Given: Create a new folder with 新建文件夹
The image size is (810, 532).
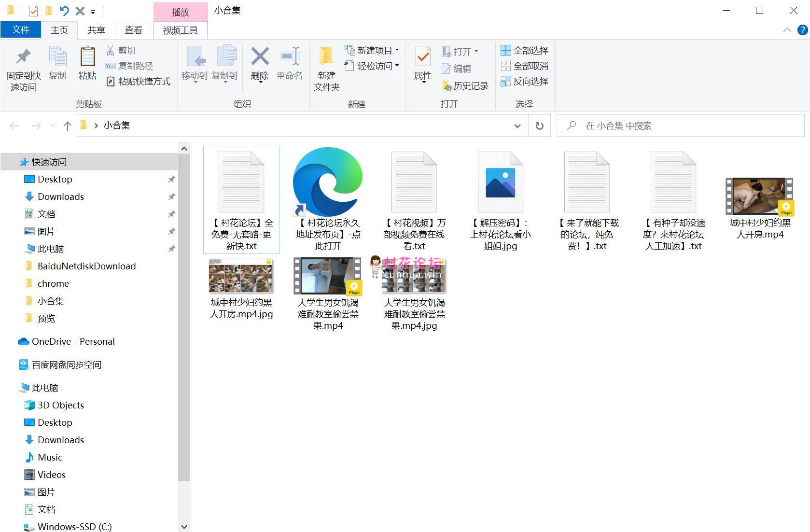Looking at the screenshot, I should [326, 57].
